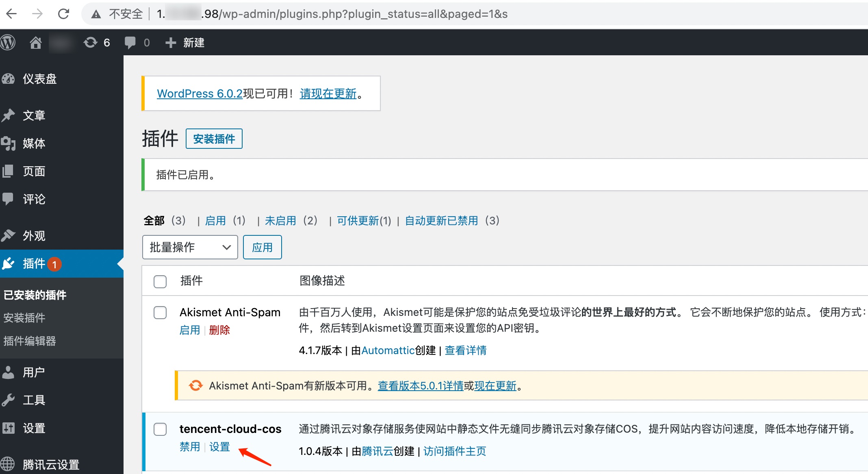This screenshot has height=474, width=868.
Task: Click the 外观 appearance brush icon
Action: 9,235
